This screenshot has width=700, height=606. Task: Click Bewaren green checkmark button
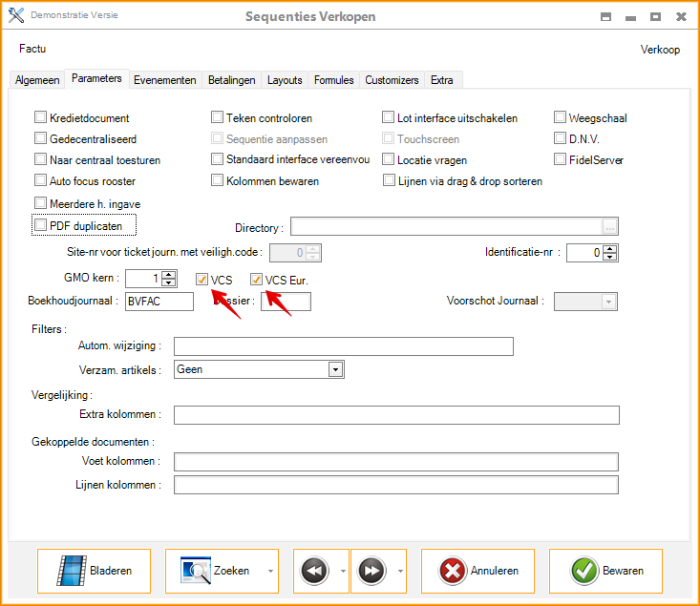pos(605,571)
